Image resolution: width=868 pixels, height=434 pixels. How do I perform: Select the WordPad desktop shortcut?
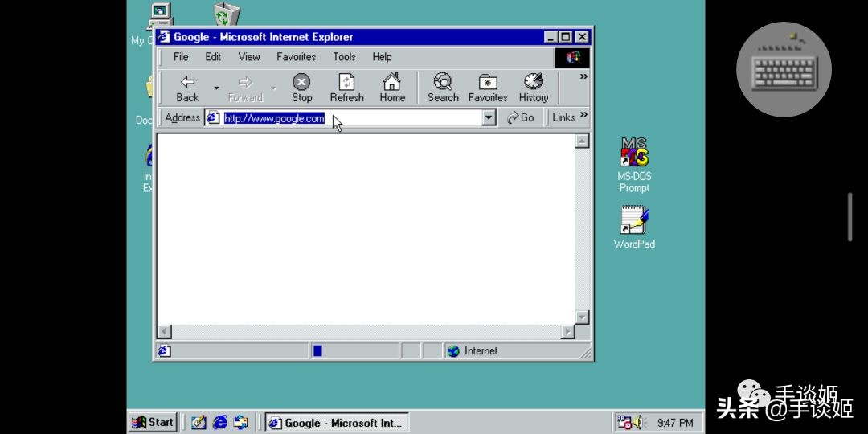[x=634, y=227]
